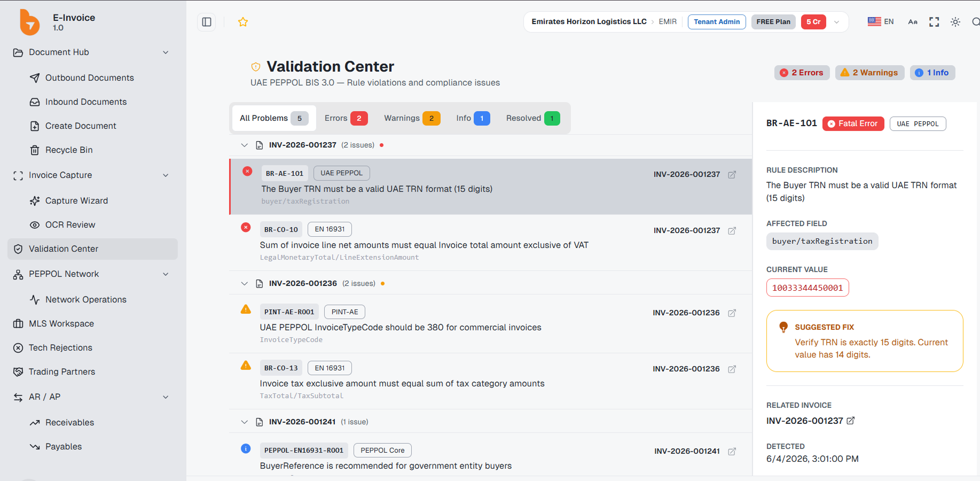Screen dimensions: 980x481
Task: Switch to the Resolved tab
Action: click(532, 118)
